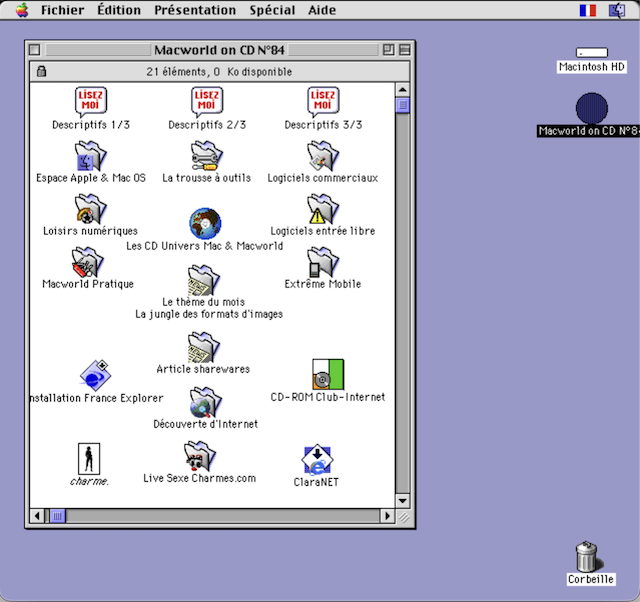The height and width of the screenshot is (602, 640).
Task: Click the window zoom box
Action: [x=388, y=50]
